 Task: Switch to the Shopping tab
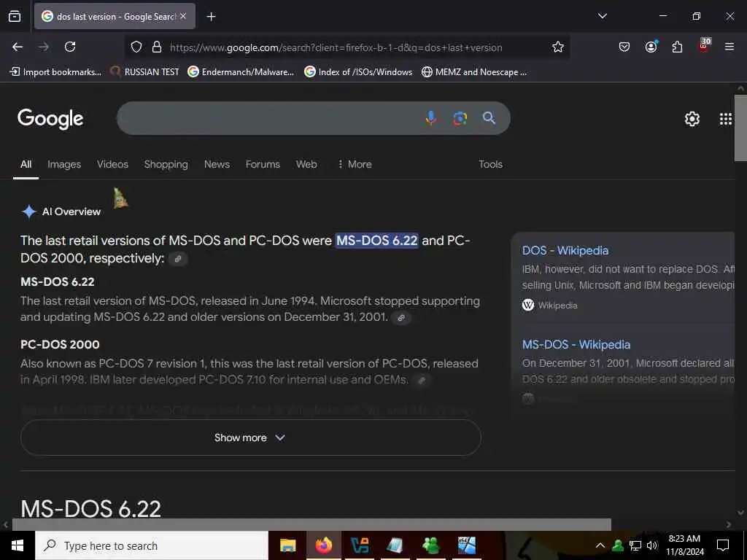pyautogui.click(x=166, y=164)
